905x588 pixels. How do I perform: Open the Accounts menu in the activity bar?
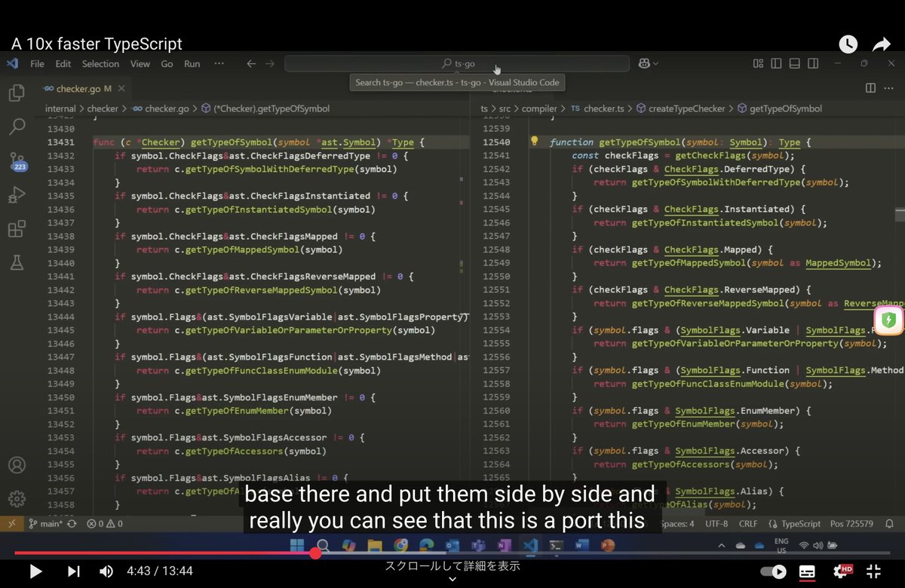click(x=17, y=465)
